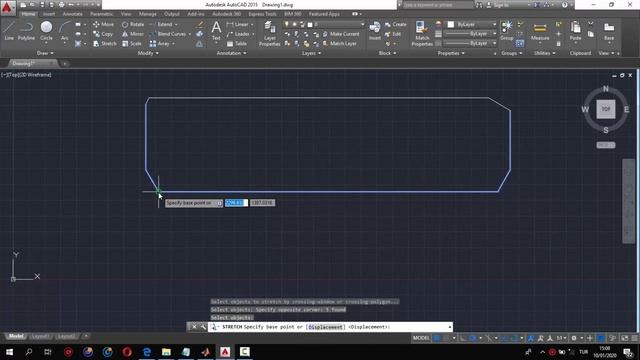Toggle isolate objects icon in status bar
Viewport: 640px width, 360px height.
point(613,338)
